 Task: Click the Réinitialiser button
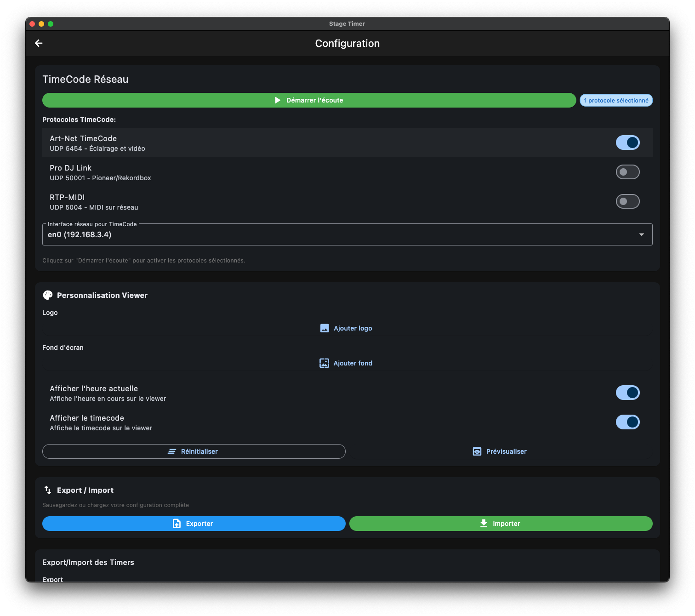point(194,451)
